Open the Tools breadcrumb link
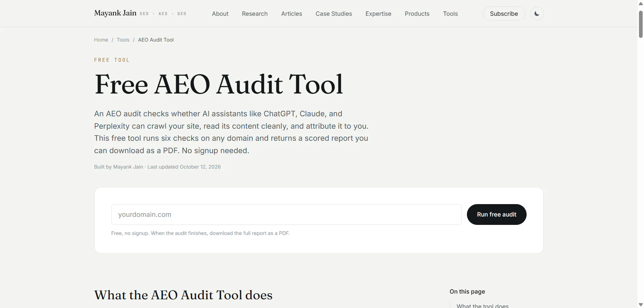 coord(123,40)
